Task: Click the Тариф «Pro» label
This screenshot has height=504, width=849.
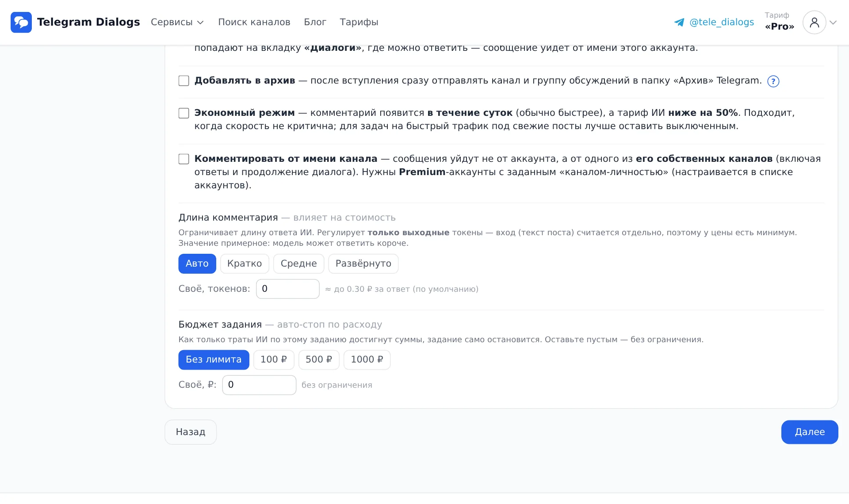Action: pos(780,21)
